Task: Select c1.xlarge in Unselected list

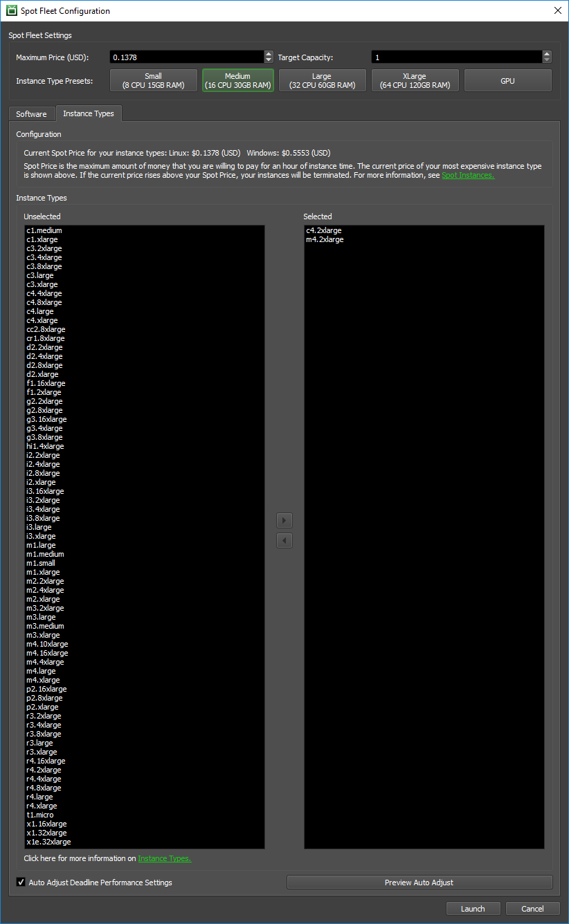Action: click(x=145, y=239)
